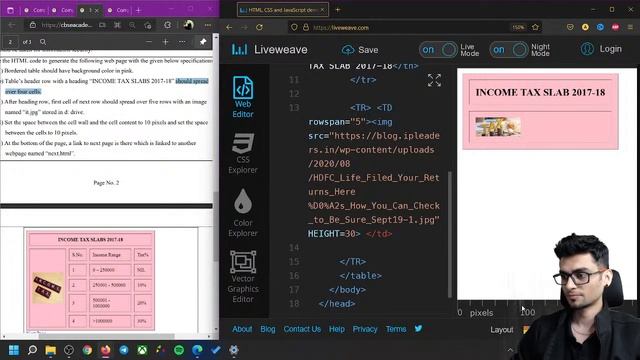Viewport: 640px width, 360px height.
Task: Click inside code line with HEIGHT=30
Action: coord(350,234)
